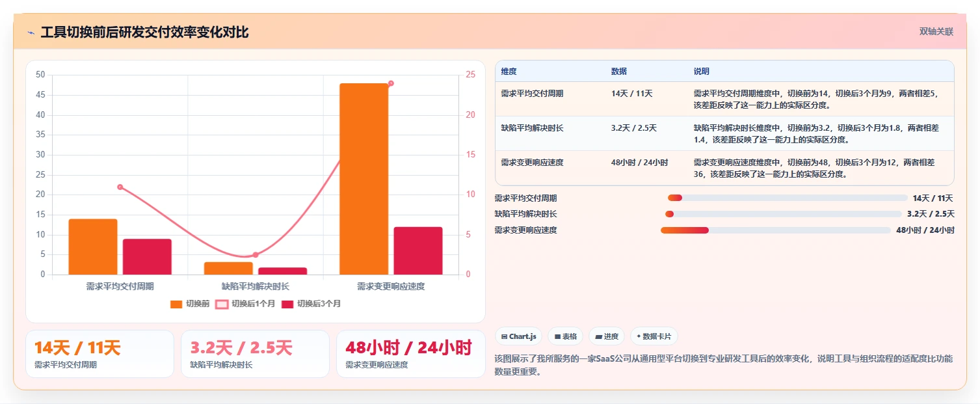The height and width of the screenshot is (404, 980).
Task: Click the 双轴关联 label in header
Action: (936, 32)
